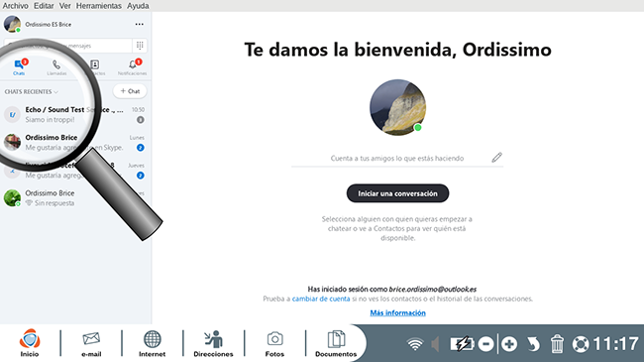Viewport: 644px width, 362px height.
Task: Open the Ordissimo Brice chat from Lunes
Action: coord(75,143)
